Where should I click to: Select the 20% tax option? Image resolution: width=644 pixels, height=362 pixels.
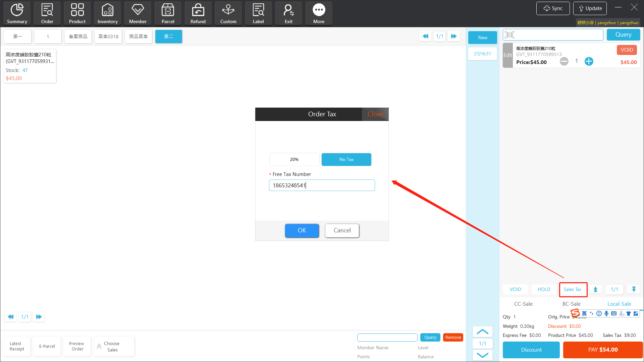point(294,160)
